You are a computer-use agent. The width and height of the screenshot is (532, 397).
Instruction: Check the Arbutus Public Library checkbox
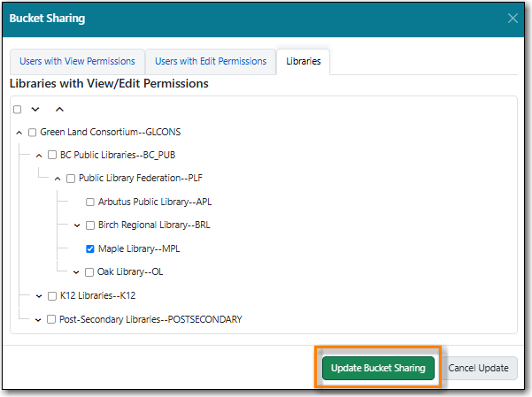pos(90,202)
